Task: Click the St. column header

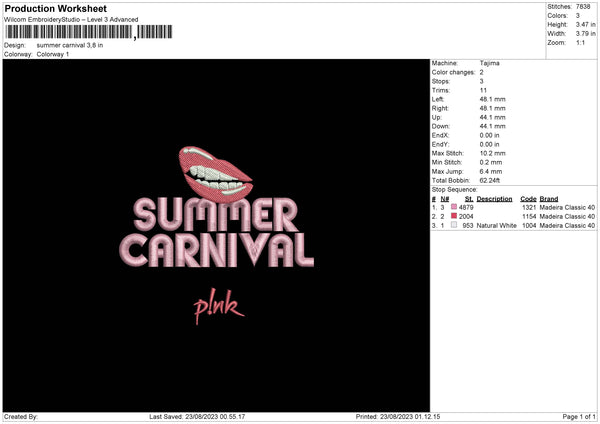Action: tap(468, 198)
